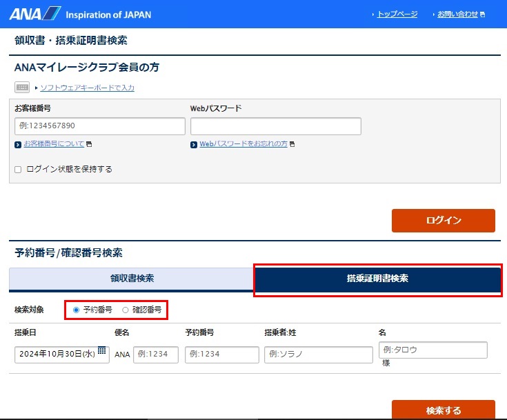Click the ANA logo in header
Screen dimensions: 507x420
[x=35, y=14]
